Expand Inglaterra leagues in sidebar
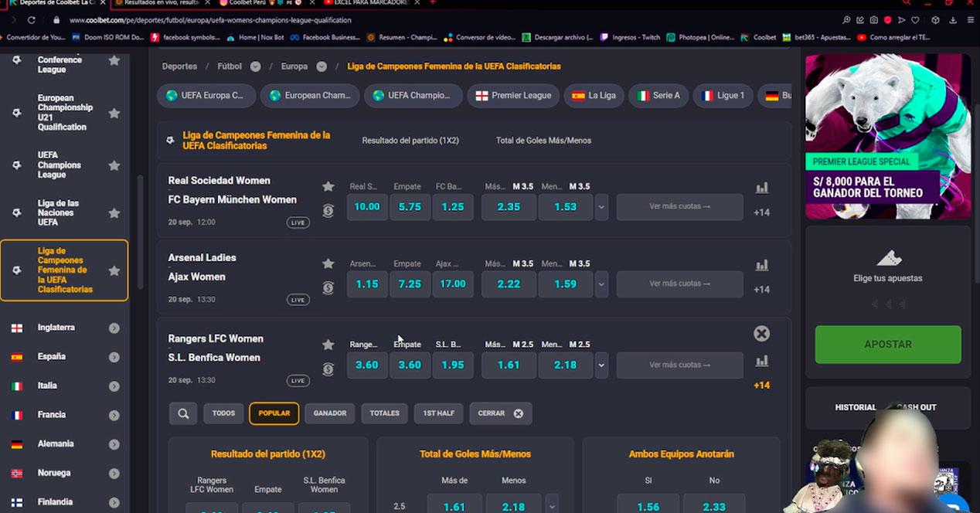Image resolution: width=980 pixels, height=513 pixels. click(114, 328)
